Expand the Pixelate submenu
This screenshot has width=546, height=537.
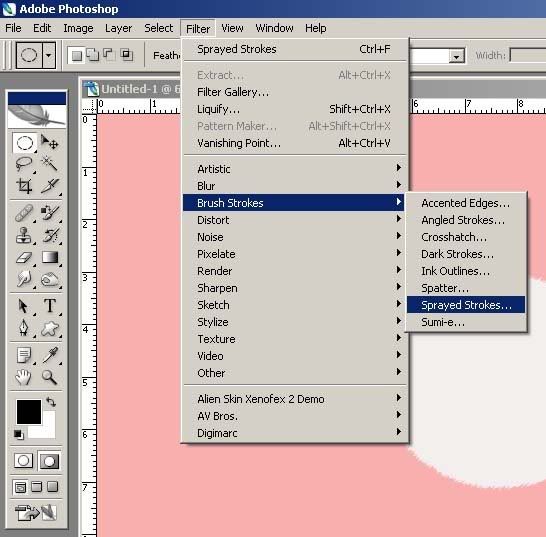click(x=294, y=254)
